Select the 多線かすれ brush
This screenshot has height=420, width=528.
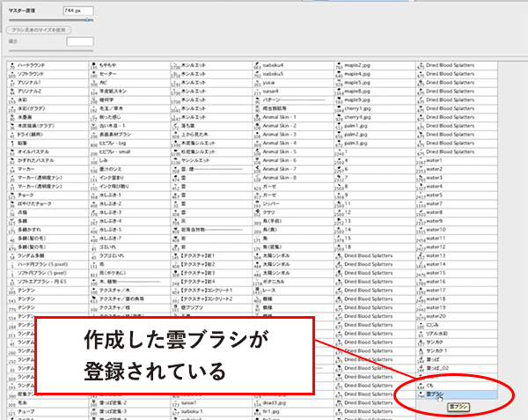point(48,230)
